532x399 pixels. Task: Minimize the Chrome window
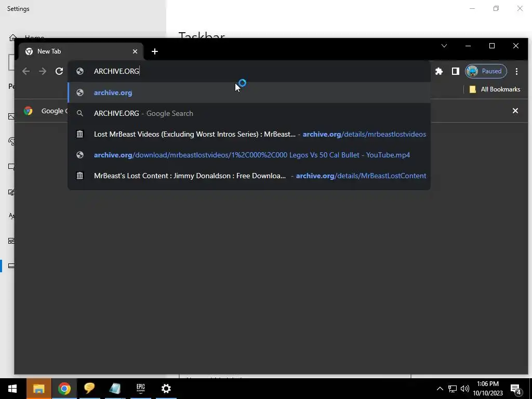point(468,46)
